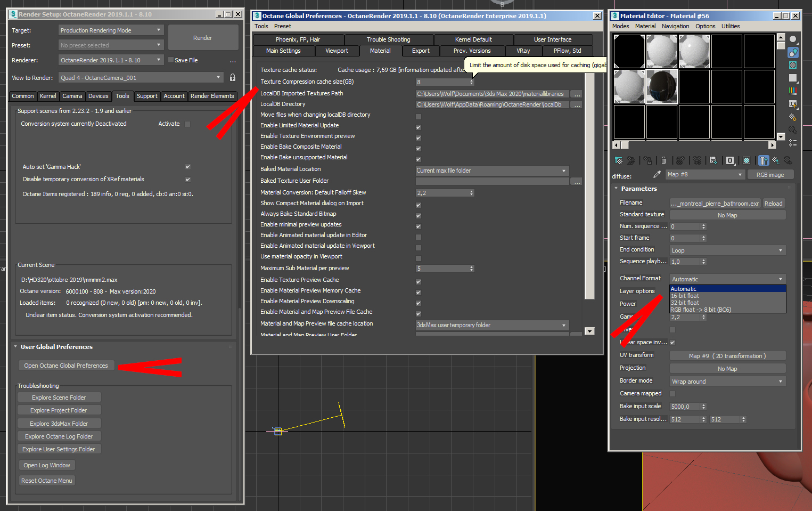The height and width of the screenshot is (511, 812).
Task: Click the RGB image type button
Action: point(770,175)
